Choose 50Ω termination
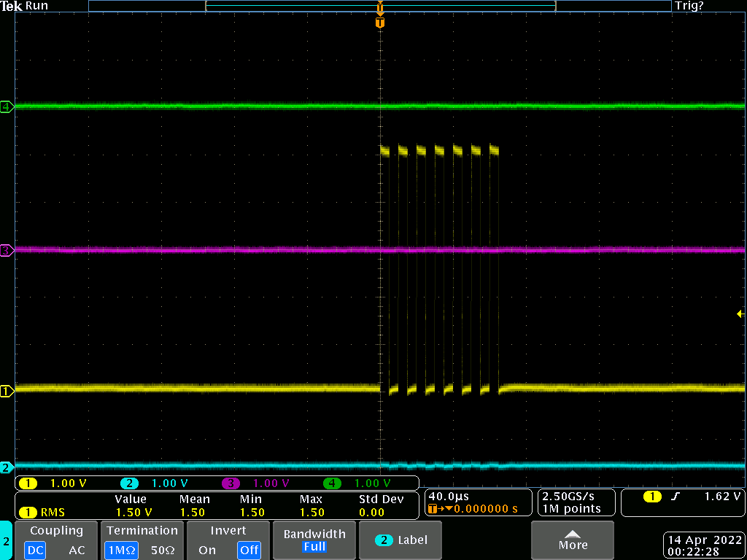The width and height of the screenshot is (747, 560). point(163,550)
